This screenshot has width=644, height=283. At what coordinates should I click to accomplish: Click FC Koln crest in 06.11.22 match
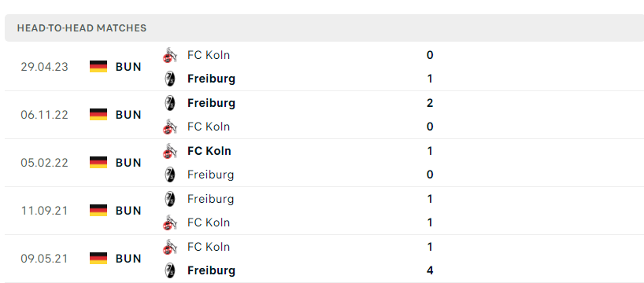point(169,127)
